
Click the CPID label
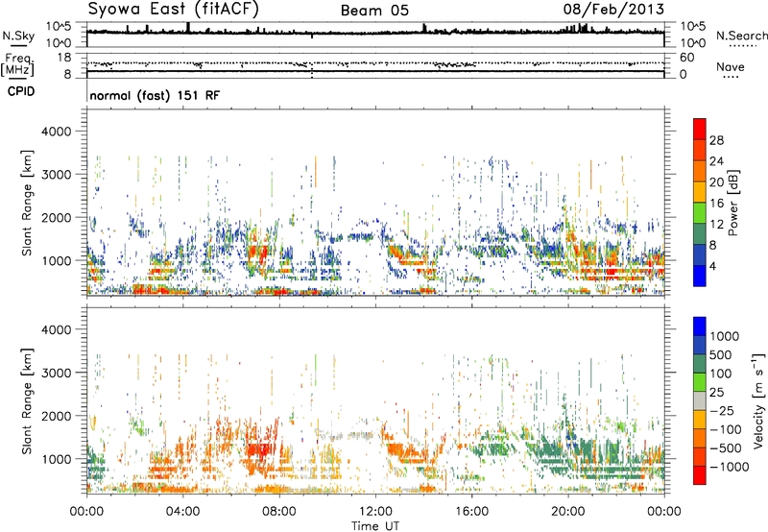tap(21, 91)
